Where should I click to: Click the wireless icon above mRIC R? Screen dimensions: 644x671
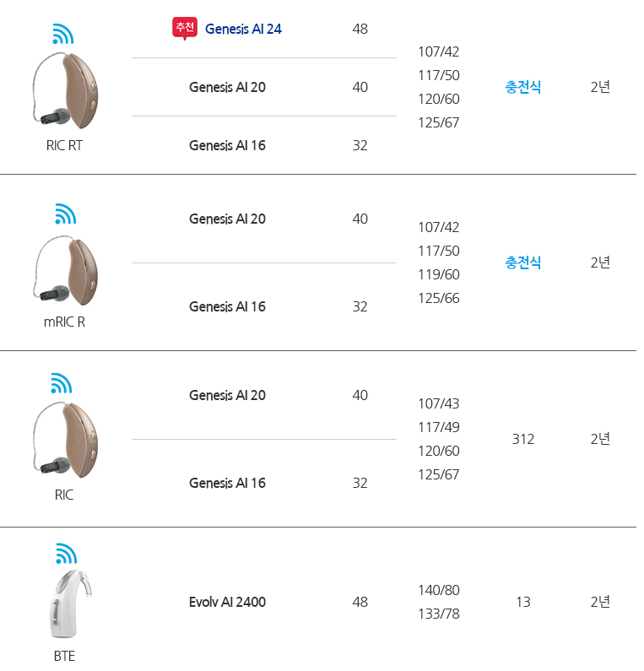click(x=65, y=214)
